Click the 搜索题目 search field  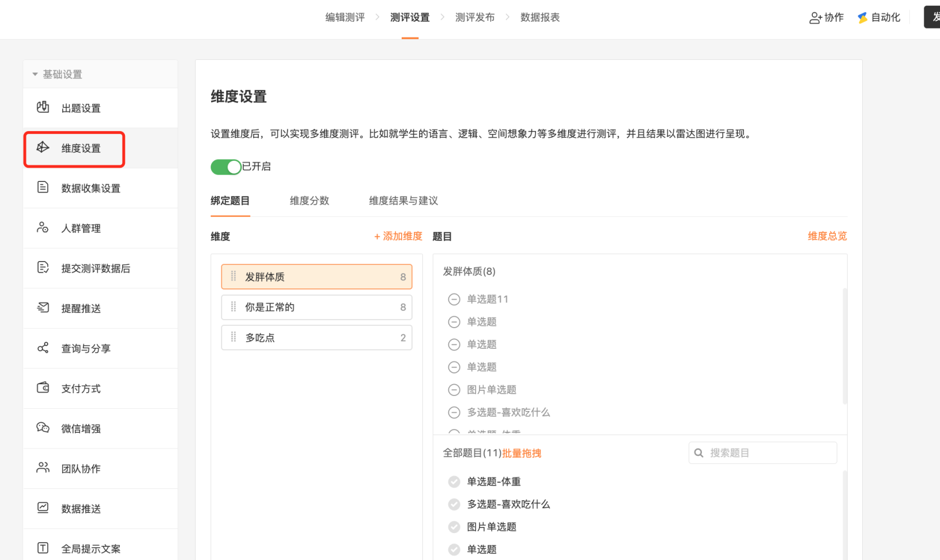(x=763, y=453)
